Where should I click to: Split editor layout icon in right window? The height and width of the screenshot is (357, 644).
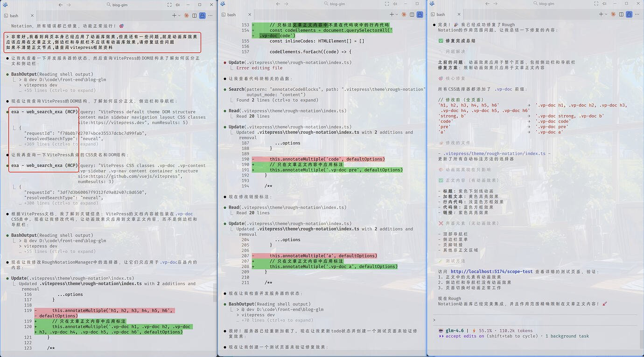(x=621, y=14)
